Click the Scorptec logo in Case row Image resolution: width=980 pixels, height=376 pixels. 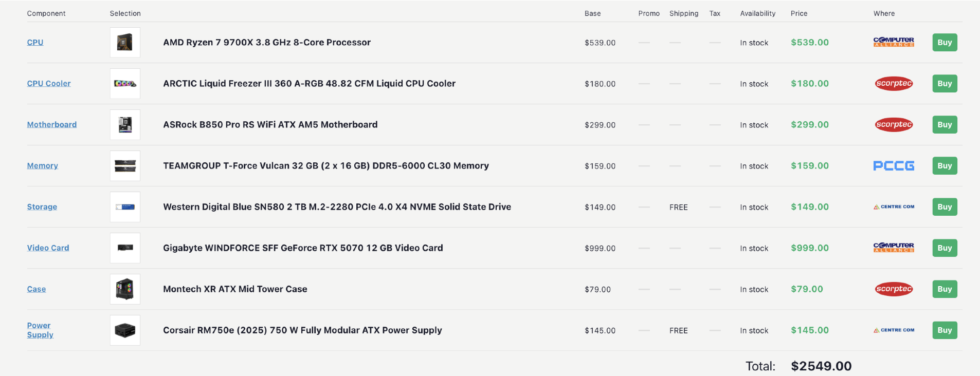click(x=894, y=289)
